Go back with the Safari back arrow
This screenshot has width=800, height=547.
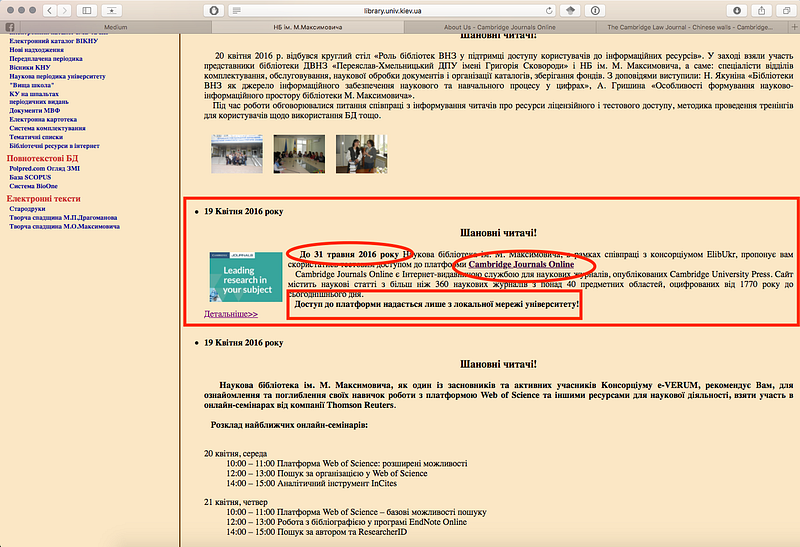pyautogui.click(x=49, y=10)
